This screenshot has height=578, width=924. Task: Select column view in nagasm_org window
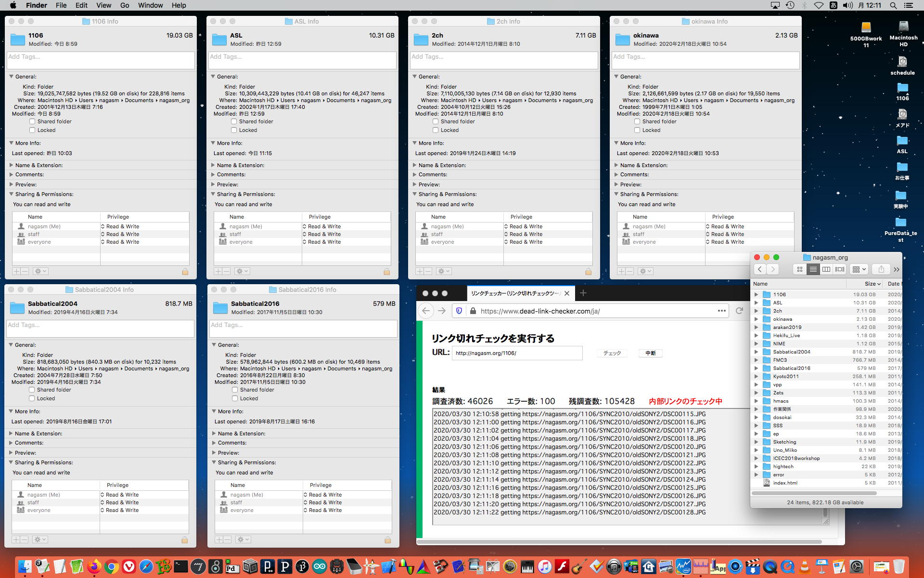tap(826, 269)
